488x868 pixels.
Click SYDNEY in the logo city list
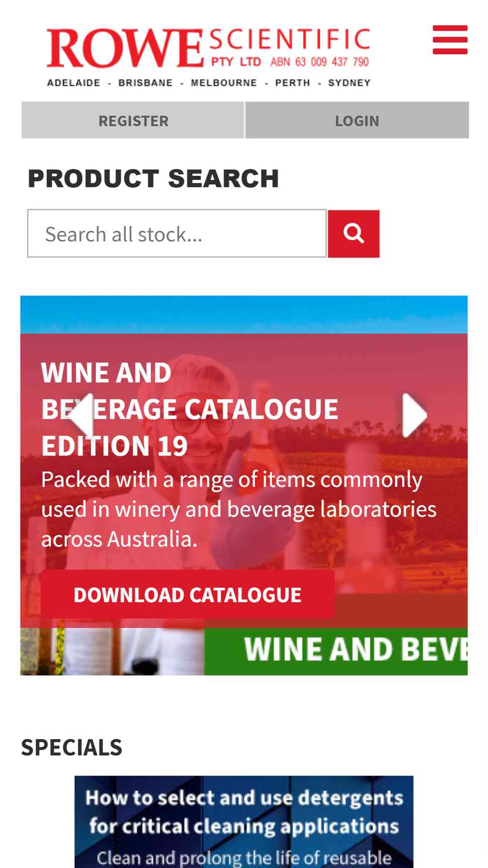pos(349,83)
